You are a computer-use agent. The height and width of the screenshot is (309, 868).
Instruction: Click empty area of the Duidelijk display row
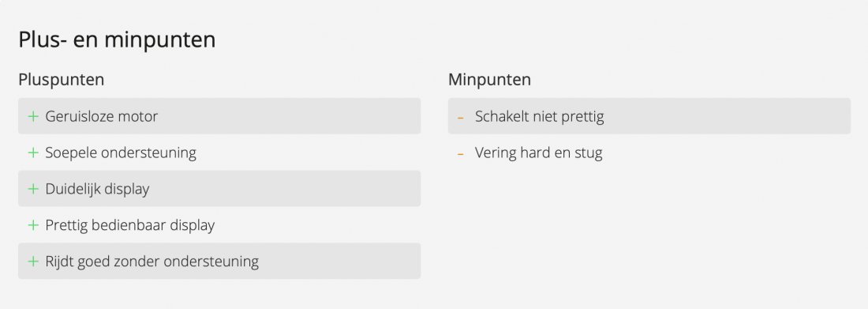click(285, 189)
